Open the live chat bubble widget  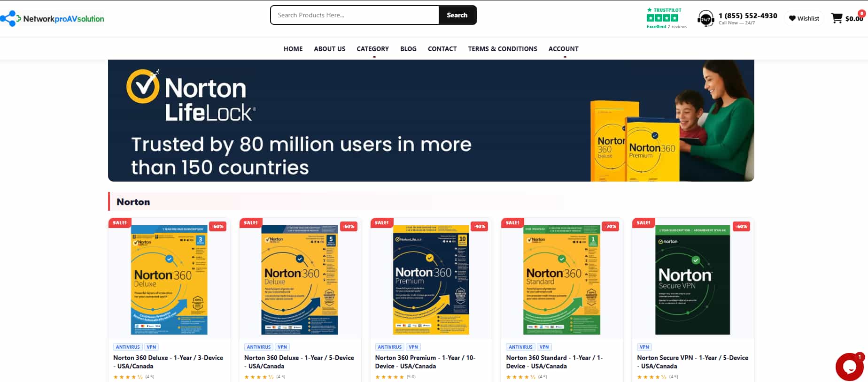850,367
